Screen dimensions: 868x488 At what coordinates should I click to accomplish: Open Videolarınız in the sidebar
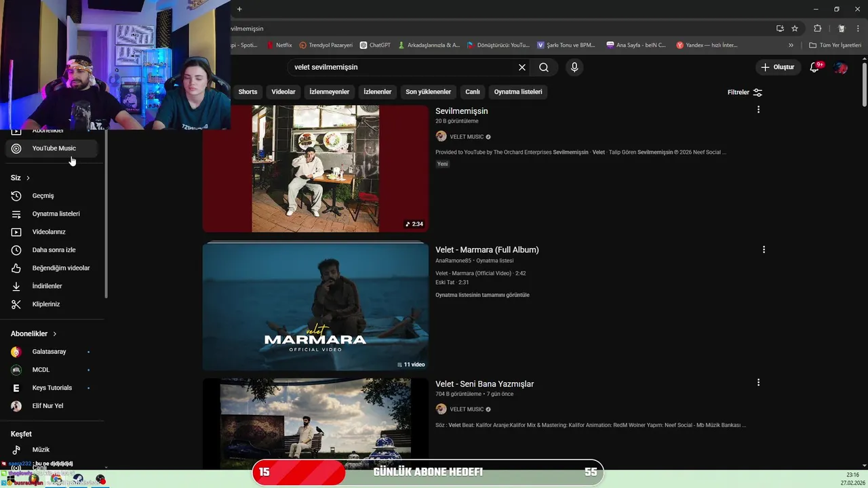52,232
